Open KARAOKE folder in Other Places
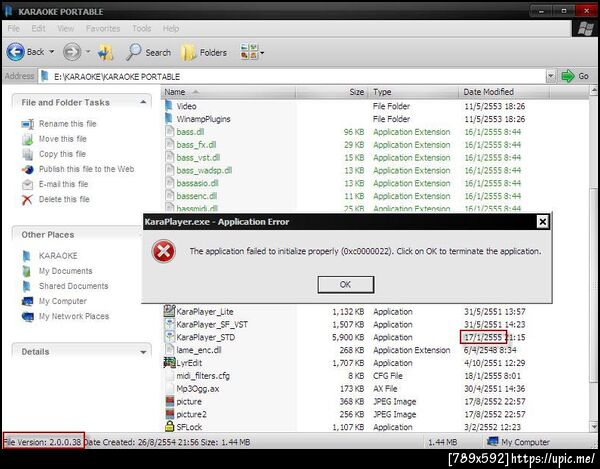Screen dimensions: 600x469 tap(58, 256)
